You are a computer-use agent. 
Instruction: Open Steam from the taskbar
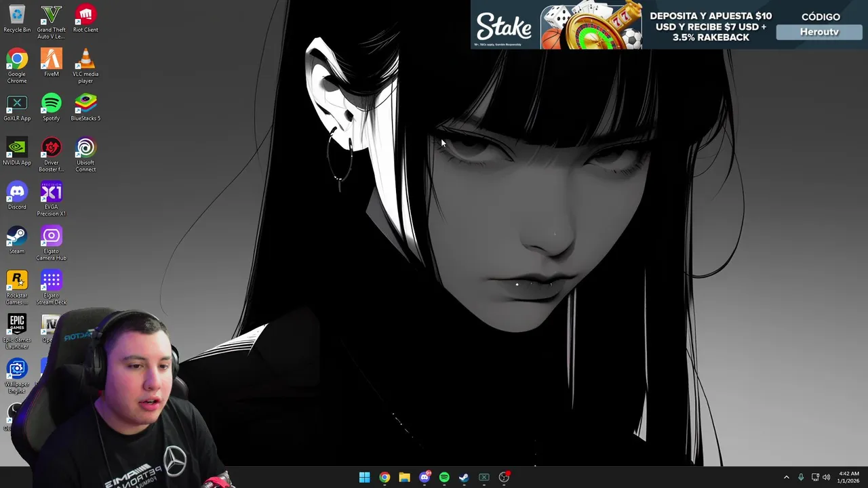[464, 477]
